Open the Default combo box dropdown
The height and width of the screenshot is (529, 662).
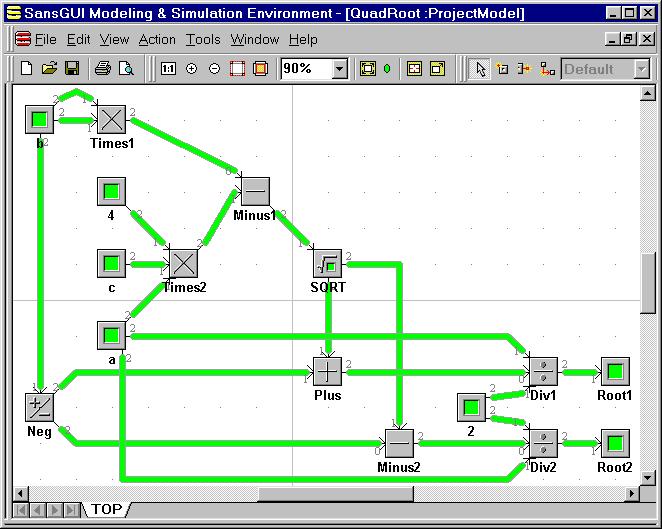(x=640, y=69)
